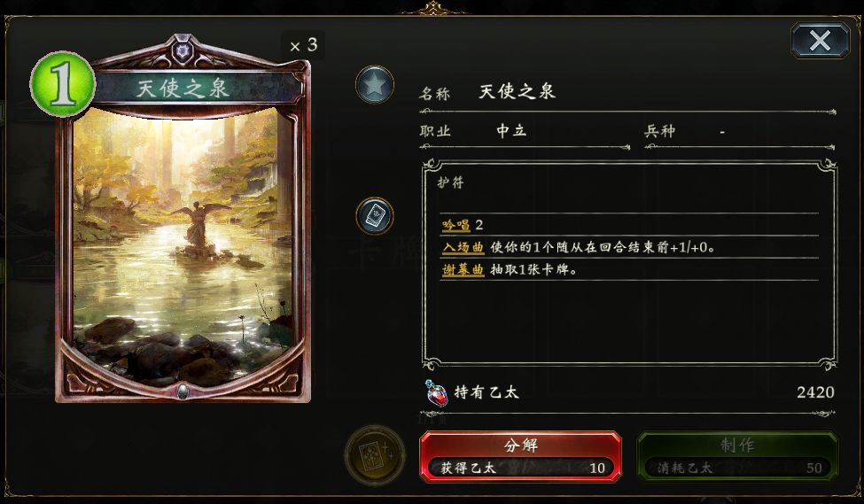The width and height of the screenshot is (864, 504).
Task: Click the card name banner 天使之泉
Action: (183, 88)
